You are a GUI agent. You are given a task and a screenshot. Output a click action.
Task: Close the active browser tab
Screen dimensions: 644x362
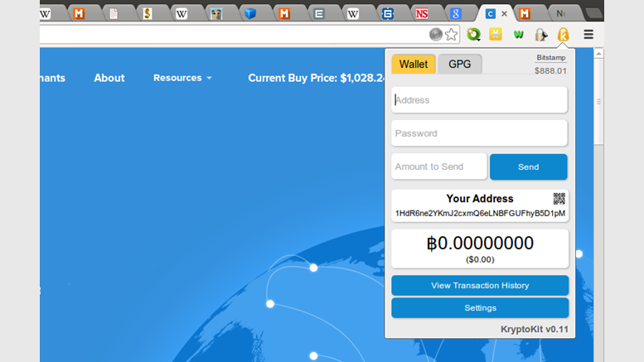pyautogui.click(x=505, y=13)
